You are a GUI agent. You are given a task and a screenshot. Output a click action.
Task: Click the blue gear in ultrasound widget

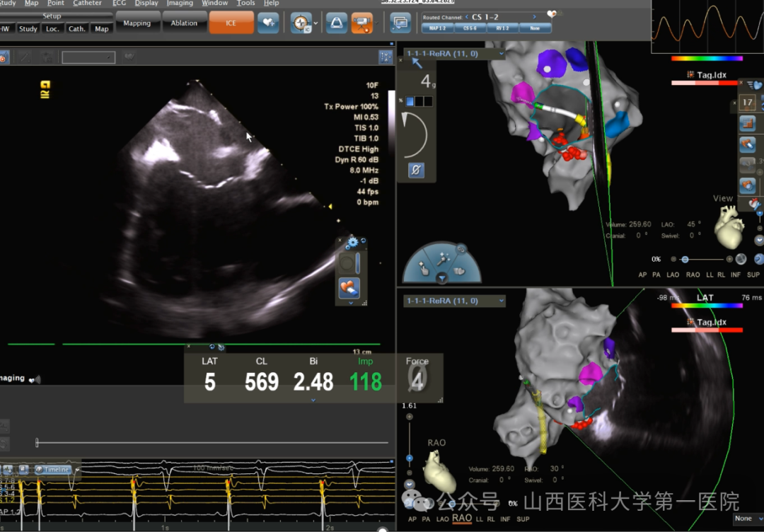pos(352,242)
